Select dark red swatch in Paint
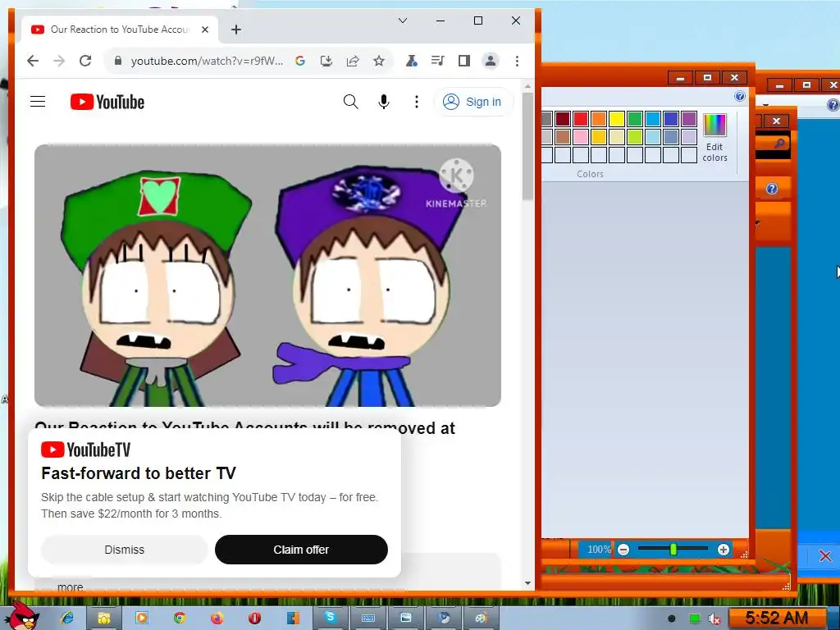 click(x=563, y=118)
